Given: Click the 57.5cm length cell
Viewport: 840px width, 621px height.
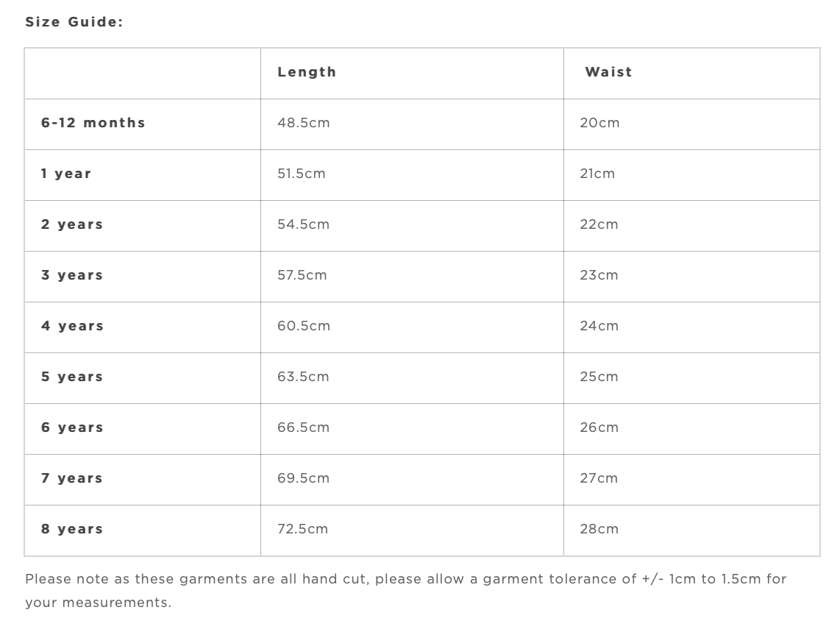Looking at the screenshot, I should [x=302, y=275].
